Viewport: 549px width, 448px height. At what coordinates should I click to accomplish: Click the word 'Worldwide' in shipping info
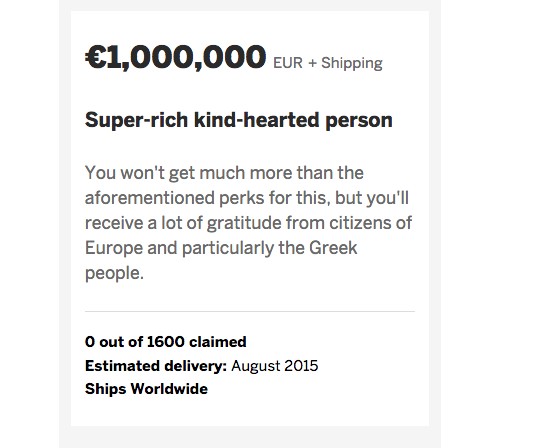point(169,389)
